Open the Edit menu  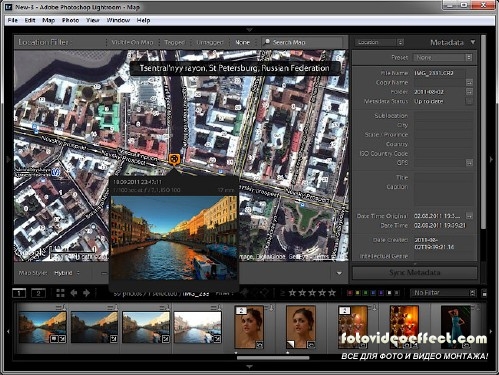point(30,20)
